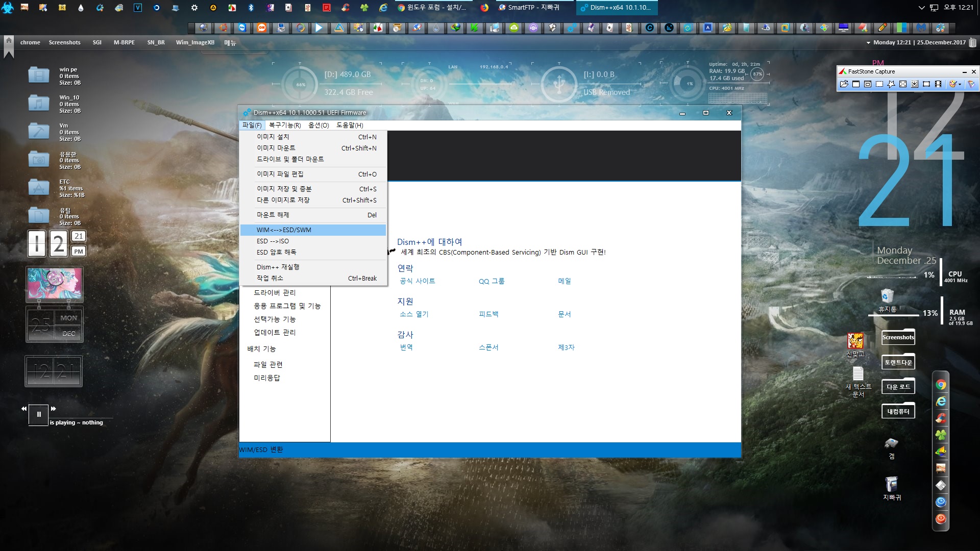Open colorful picture thumbnail widget

54,284
